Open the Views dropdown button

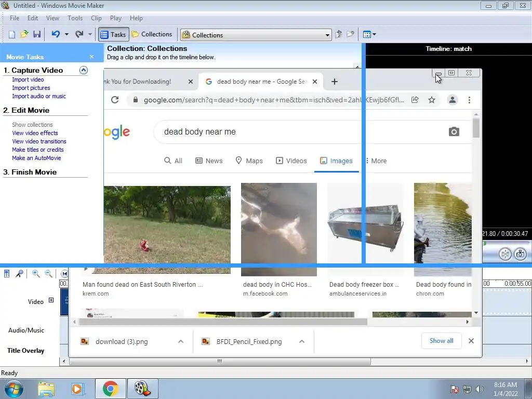(x=369, y=34)
